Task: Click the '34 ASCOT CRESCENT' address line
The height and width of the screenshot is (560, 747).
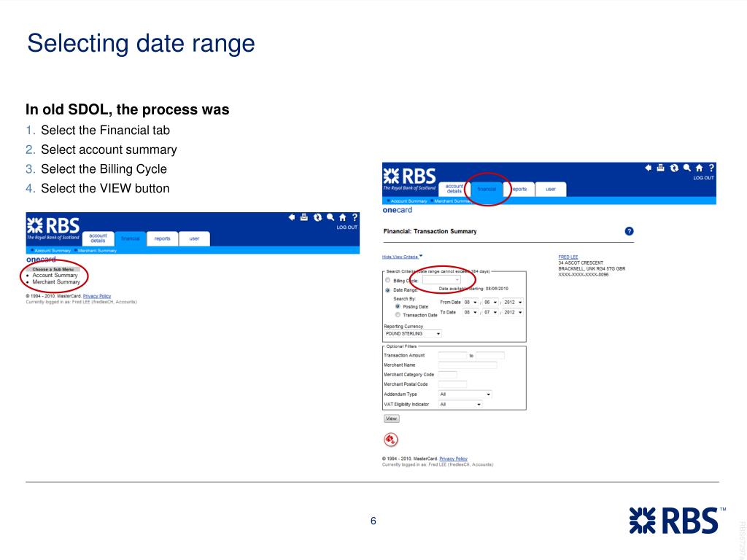Action: [x=581, y=262]
